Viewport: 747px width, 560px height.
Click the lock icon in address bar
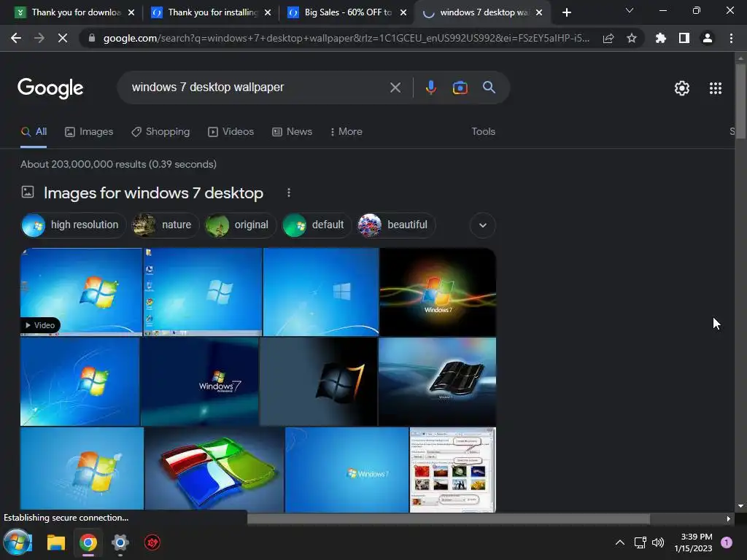click(x=92, y=38)
